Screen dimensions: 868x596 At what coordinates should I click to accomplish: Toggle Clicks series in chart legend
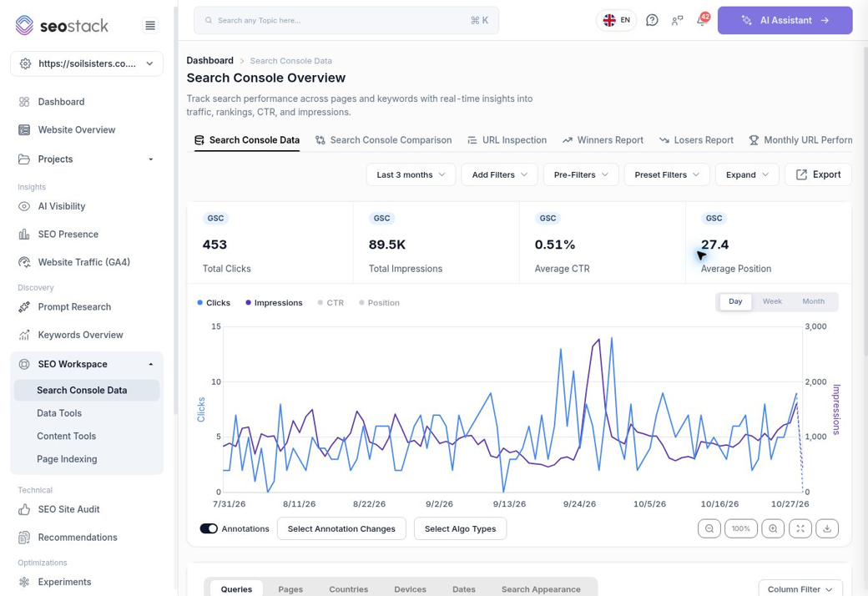click(x=214, y=303)
